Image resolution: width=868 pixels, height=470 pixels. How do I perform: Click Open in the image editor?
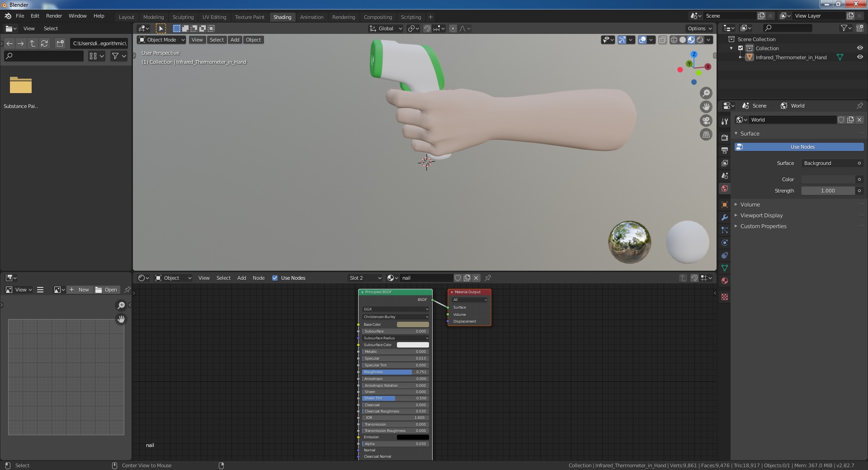[107, 290]
